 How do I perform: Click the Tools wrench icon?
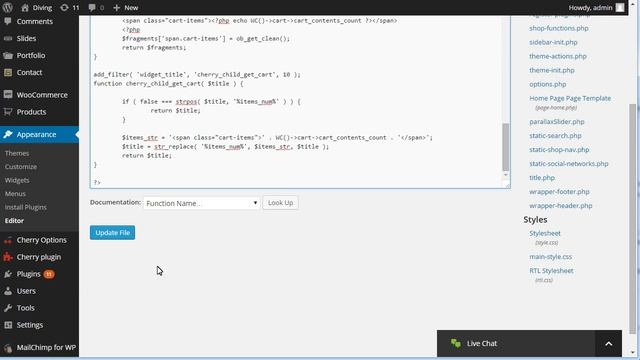coord(8,308)
